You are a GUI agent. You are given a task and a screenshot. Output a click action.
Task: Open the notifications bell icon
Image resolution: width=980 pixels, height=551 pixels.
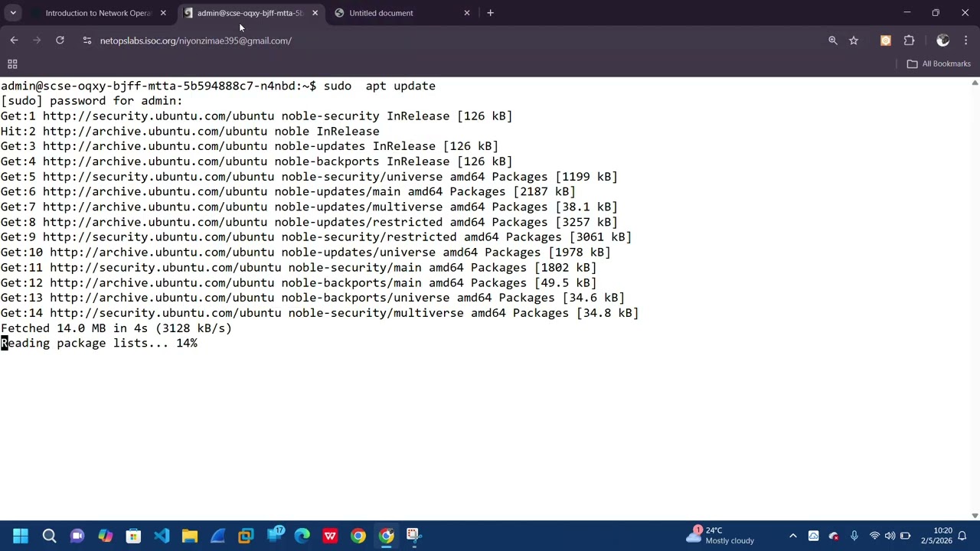tap(962, 536)
